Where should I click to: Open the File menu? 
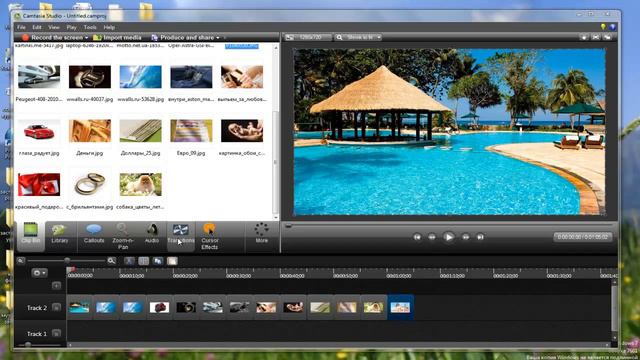pyautogui.click(x=21, y=27)
